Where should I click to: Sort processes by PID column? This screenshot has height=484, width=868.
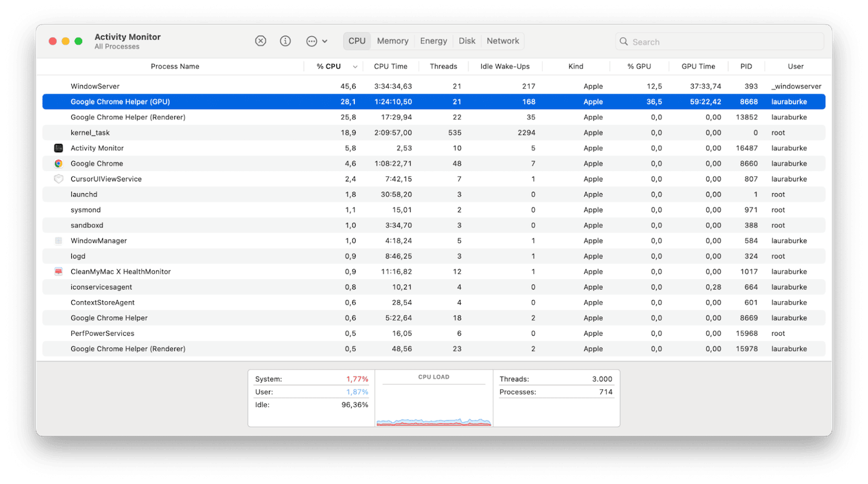(x=746, y=66)
